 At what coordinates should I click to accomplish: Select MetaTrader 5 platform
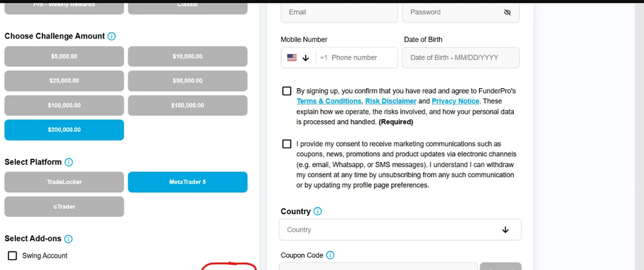coord(187,182)
